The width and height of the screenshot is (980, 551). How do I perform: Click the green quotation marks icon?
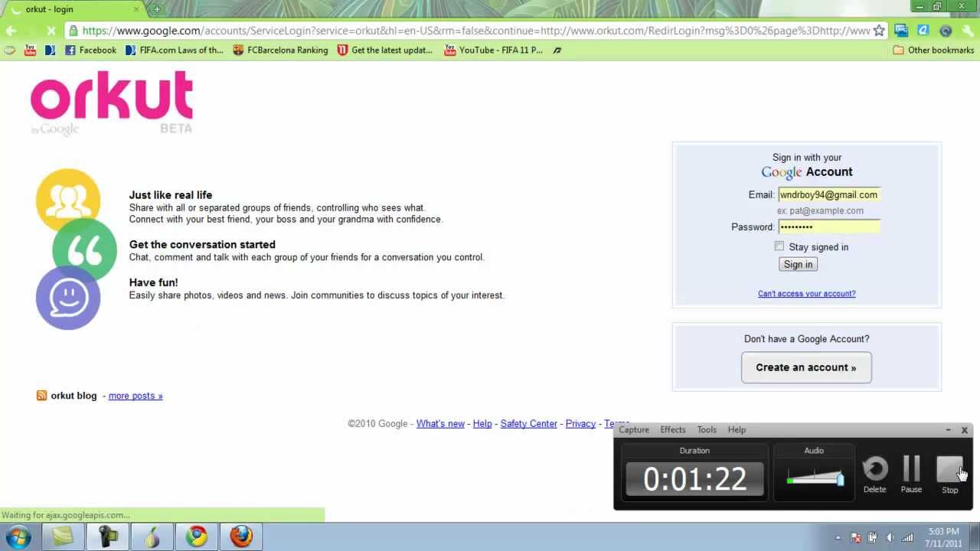click(x=85, y=250)
